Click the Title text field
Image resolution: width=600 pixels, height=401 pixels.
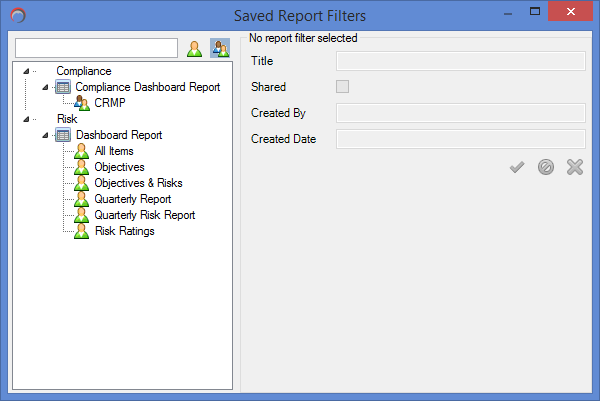(461, 61)
